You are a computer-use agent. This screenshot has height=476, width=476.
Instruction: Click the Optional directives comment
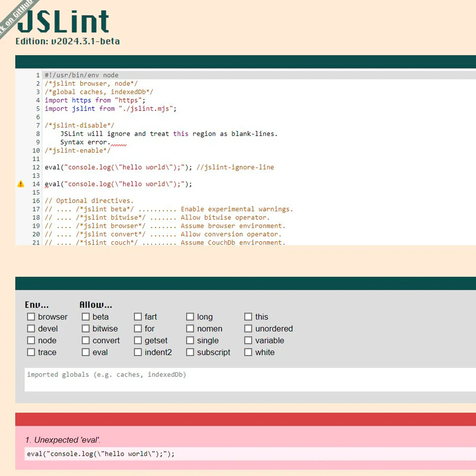click(89, 201)
